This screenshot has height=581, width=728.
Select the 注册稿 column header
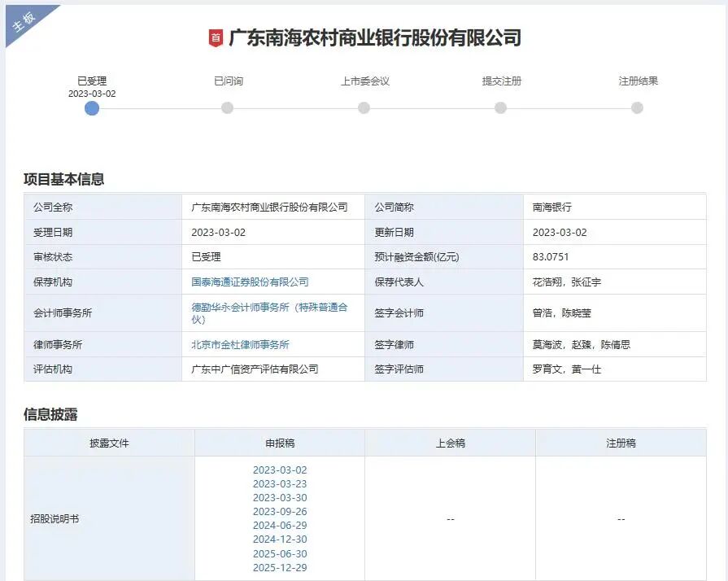click(x=621, y=442)
